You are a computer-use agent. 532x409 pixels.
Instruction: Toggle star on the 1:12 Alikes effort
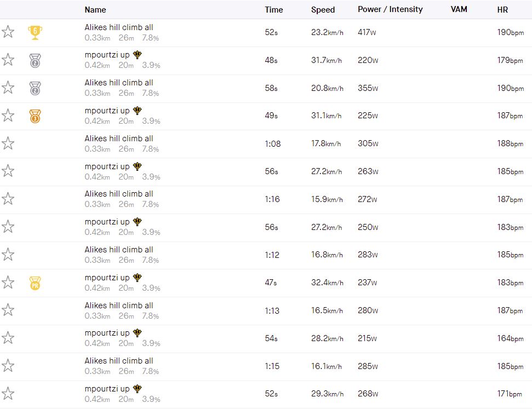pos(8,255)
